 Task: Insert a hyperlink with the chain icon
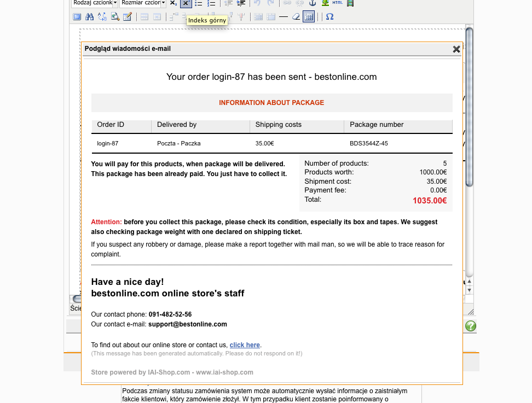click(287, 3)
